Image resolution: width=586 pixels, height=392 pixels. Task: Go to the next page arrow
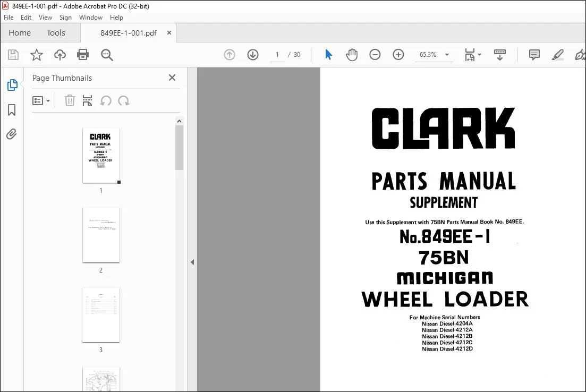[x=253, y=55]
